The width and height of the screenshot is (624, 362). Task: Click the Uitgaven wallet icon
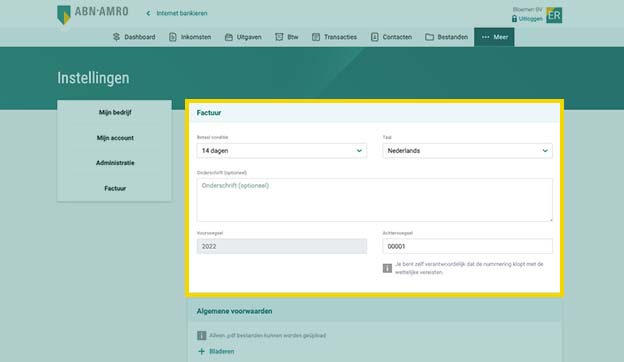coord(228,37)
